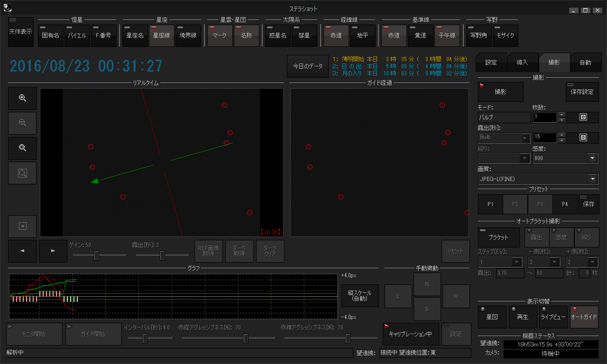Toggle the 星座線 constellation lines display
This screenshot has height=364, width=607.
click(162, 36)
